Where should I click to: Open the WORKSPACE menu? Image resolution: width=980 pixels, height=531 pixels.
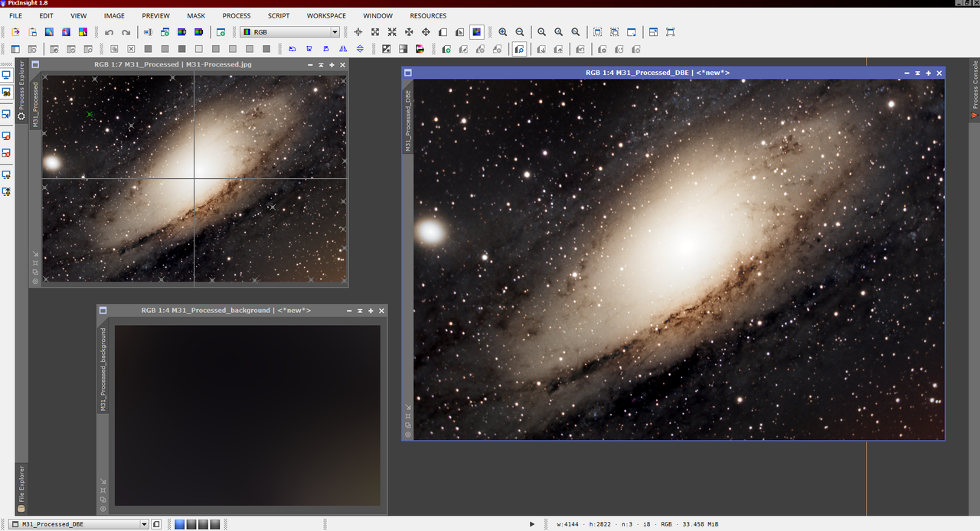(x=326, y=15)
